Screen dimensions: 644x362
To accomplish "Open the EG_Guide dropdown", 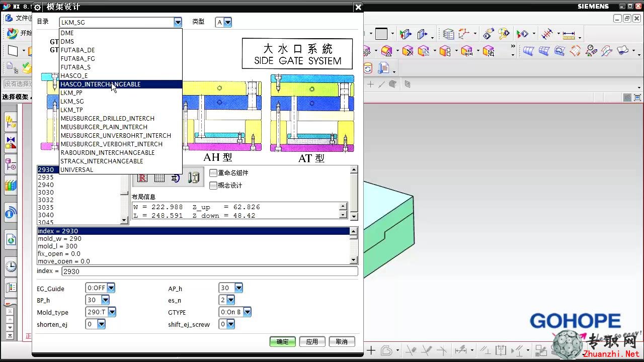I will 111,288.
